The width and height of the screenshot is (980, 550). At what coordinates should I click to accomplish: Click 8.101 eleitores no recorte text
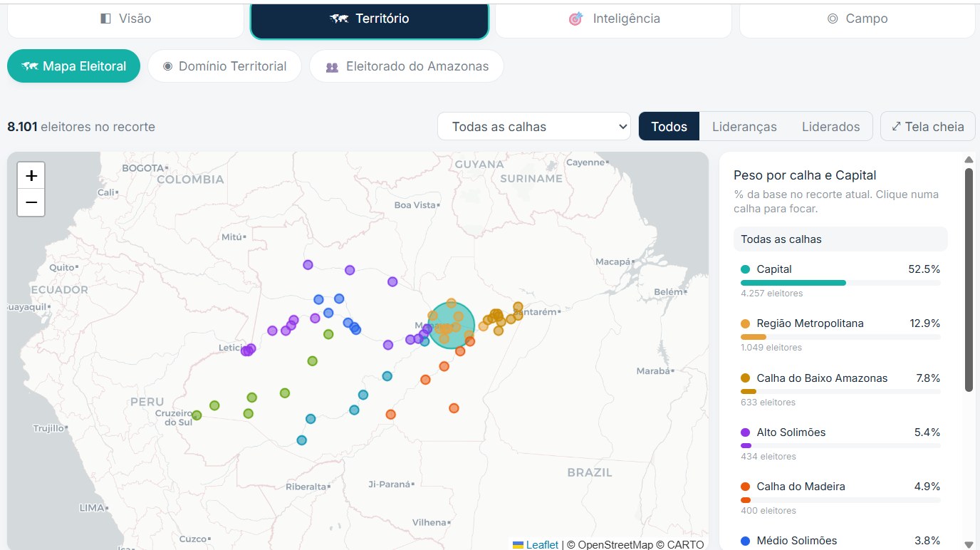(x=81, y=127)
